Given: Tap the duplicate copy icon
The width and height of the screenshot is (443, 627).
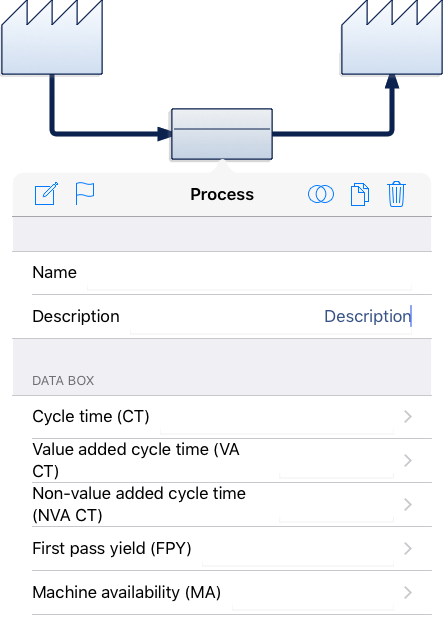Looking at the screenshot, I should coord(360,195).
